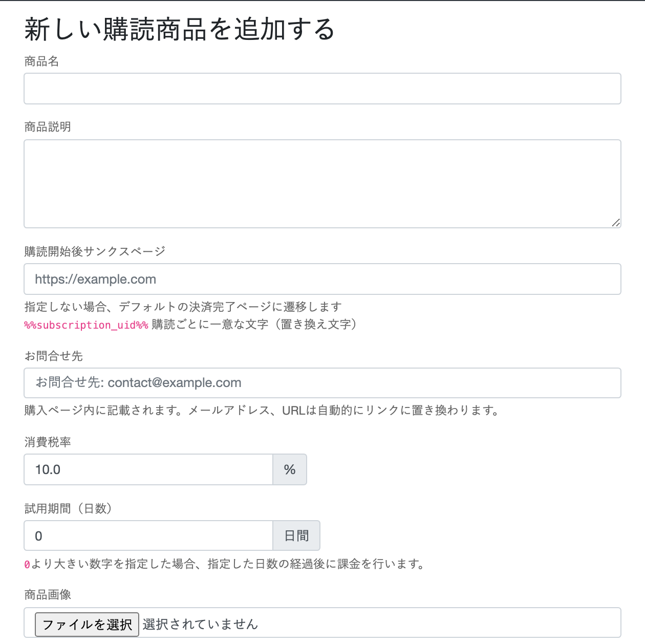
Task: Click the お問合せ先 contact input field
Action: (322, 383)
